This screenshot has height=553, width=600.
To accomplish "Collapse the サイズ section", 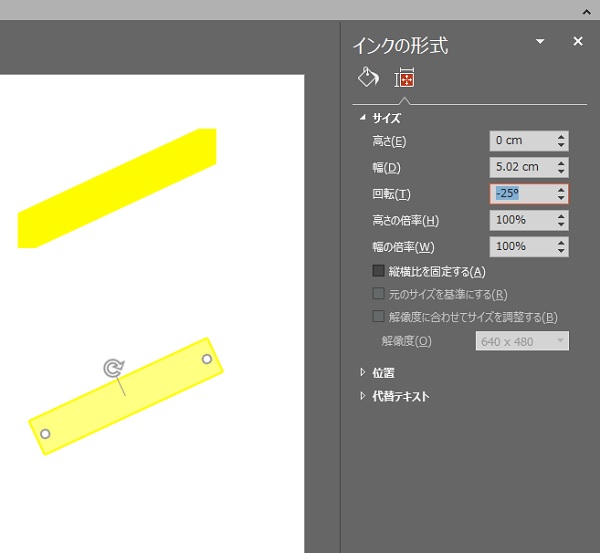I will pos(363,117).
